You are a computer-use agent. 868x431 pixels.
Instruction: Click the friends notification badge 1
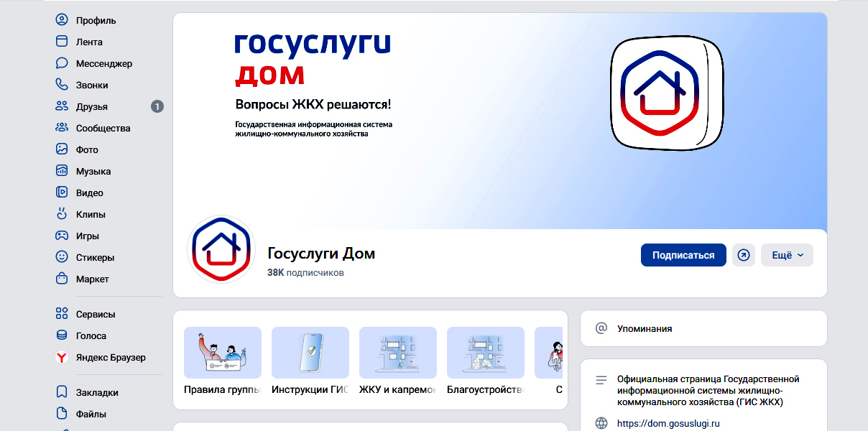pos(157,106)
